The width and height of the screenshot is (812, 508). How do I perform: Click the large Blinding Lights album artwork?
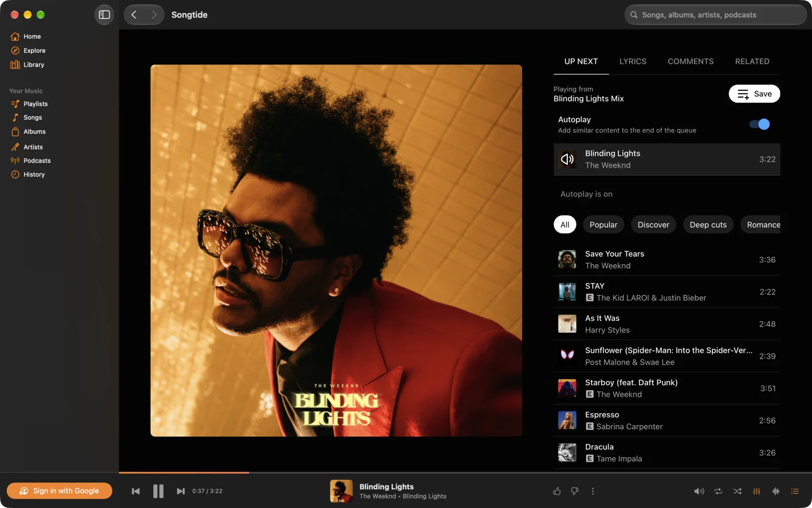[336, 250]
